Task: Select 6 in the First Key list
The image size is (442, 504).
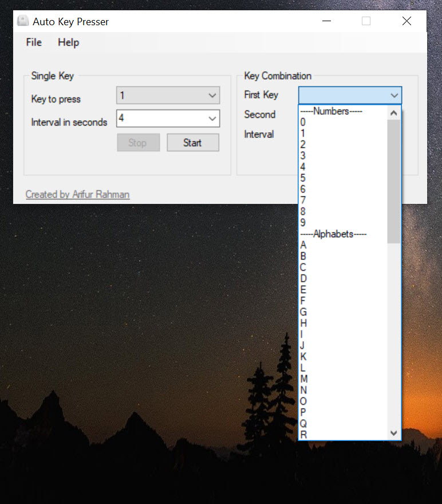Action: tap(343, 189)
